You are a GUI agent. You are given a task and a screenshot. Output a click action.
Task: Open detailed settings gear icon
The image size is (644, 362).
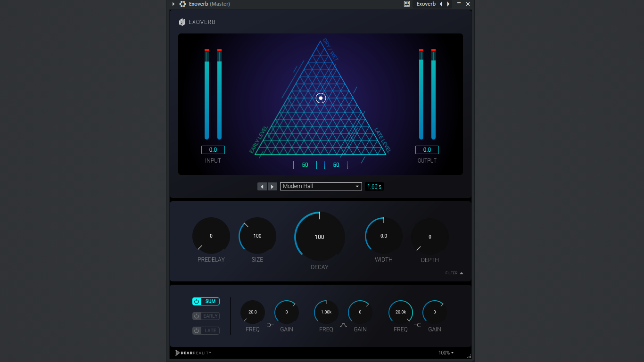[183, 4]
